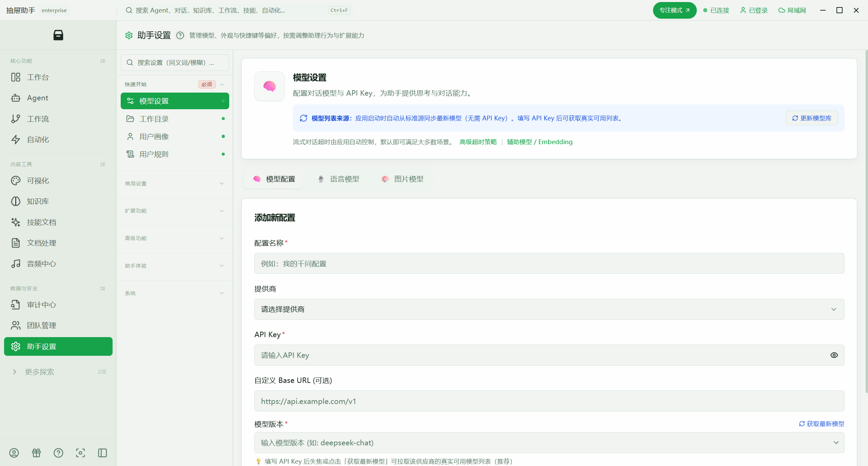Open the 审计中心 audit icon entry
The image size is (868, 466).
[16, 305]
